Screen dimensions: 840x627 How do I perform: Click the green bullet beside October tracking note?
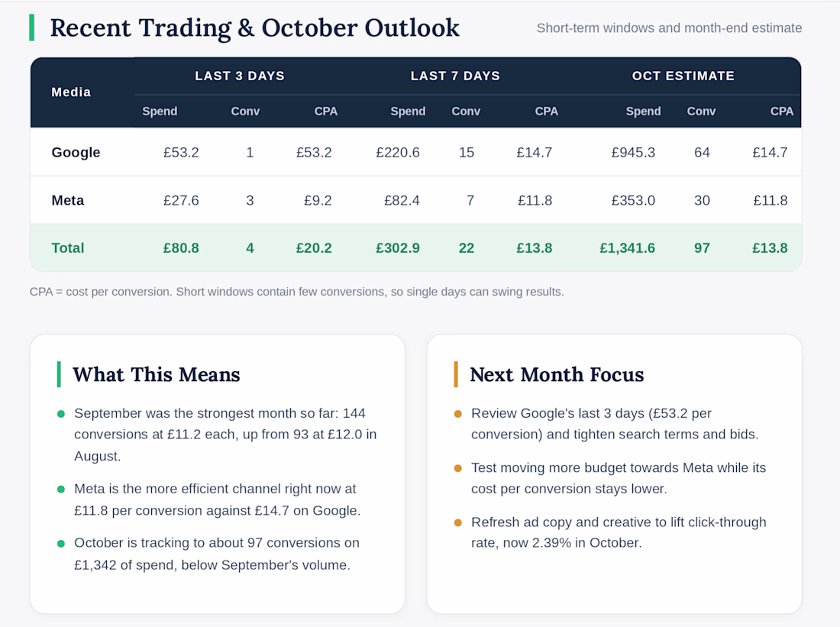coord(61,544)
